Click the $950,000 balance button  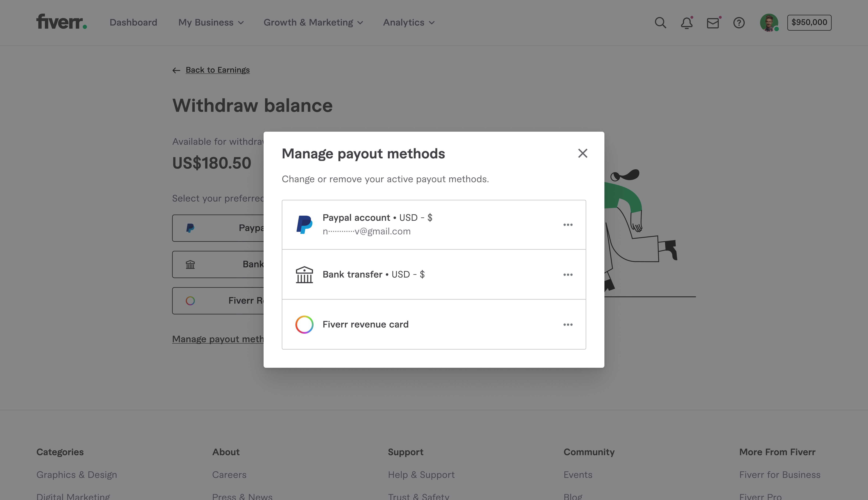coord(809,22)
